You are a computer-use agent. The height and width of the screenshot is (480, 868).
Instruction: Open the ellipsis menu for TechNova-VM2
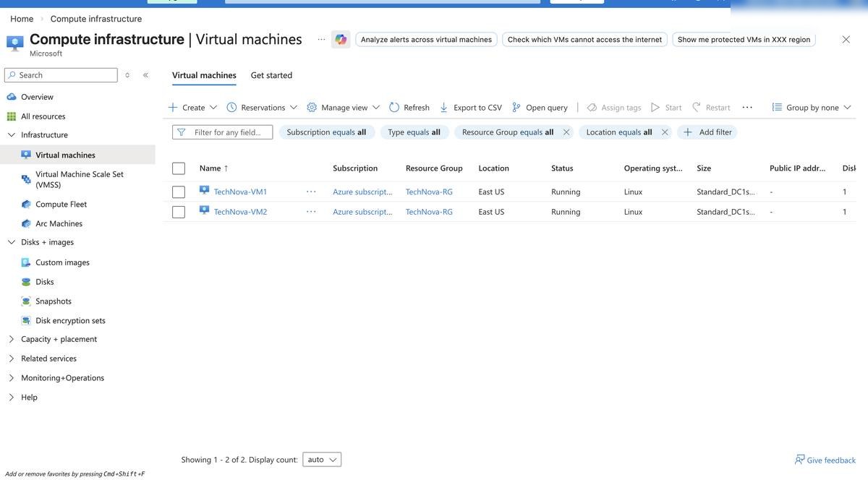[x=311, y=212]
